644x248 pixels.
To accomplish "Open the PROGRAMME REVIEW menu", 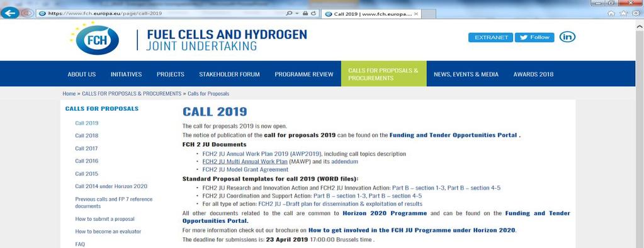I will coord(304,74).
